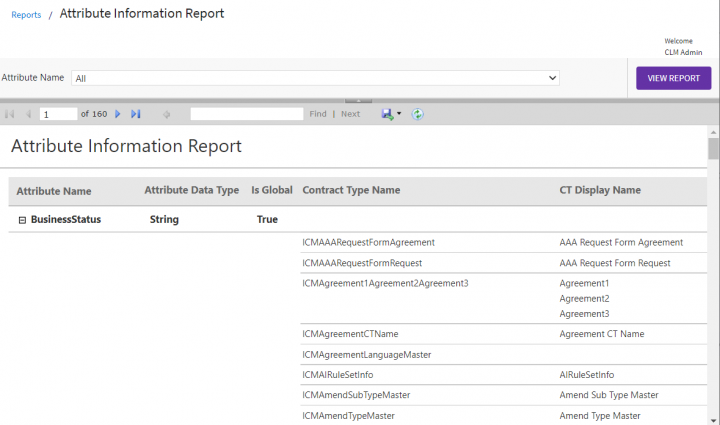This screenshot has height=425, width=720.
Task: Click the Contract Type Name column header
Action: tap(351, 190)
